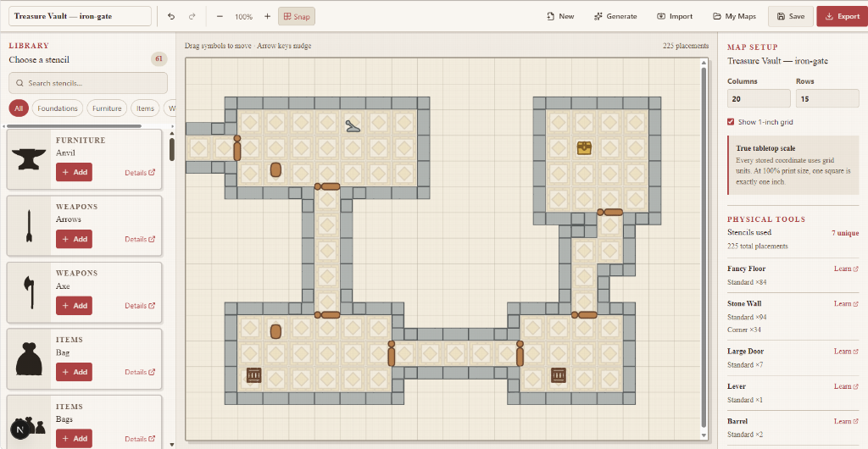The width and height of the screenshot is (868, 449).
Task: Select the treasure chest on the map
Action: (x=584, y=147)
